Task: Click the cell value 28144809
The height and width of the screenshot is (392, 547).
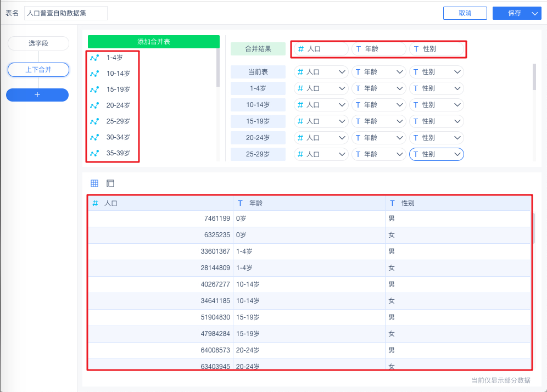Action: (x=215, y=268)
